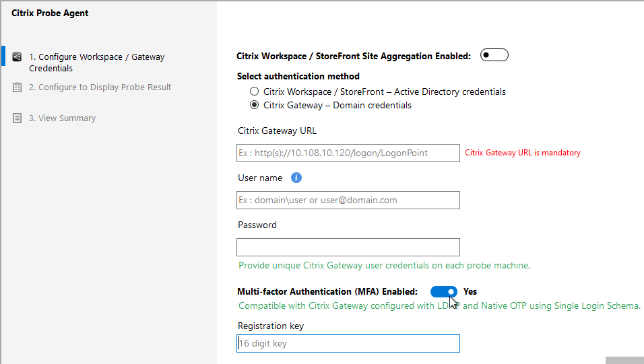Screen dimensions: 644x364
Task: Click the 'Provide unique Citrix Gateway user credentials' hint
Action: [384, 266]
